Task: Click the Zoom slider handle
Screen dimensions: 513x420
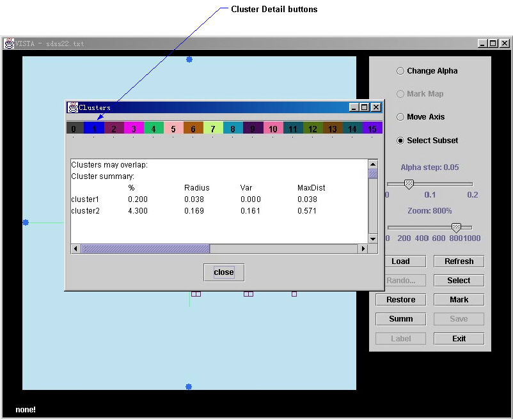Action: pyautogui.click(x=456, y=228)
